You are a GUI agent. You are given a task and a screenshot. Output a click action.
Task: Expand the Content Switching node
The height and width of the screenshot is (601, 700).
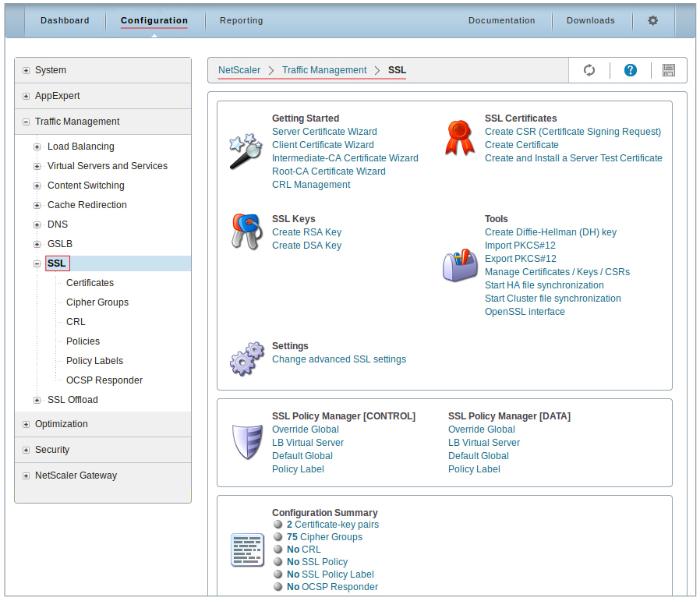point(37,186)
